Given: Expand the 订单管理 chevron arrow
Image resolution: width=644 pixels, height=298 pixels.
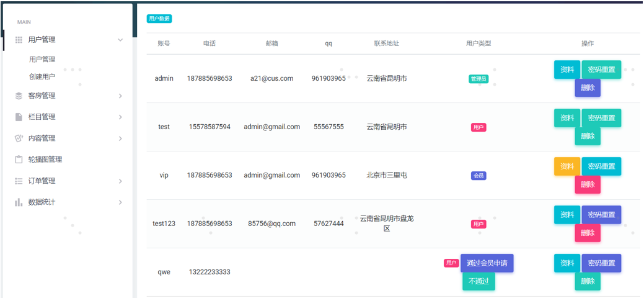Looking at the screenshot, I should pyautogui.click(x=120, y=181).
